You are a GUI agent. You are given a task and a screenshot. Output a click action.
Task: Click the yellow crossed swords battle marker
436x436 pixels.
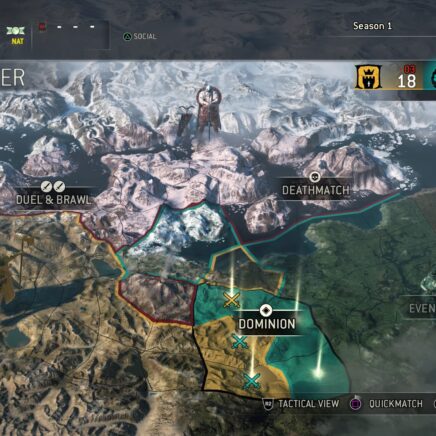(x=232, y=300)
